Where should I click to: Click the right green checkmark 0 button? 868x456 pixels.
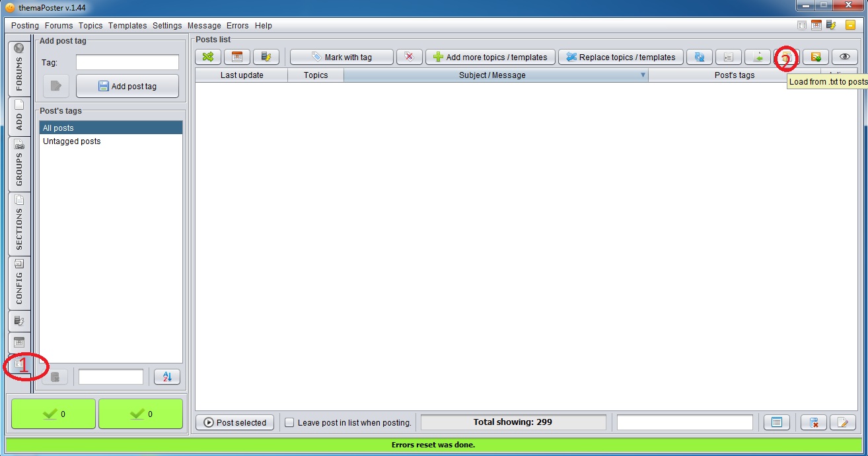tap(141, 414)
